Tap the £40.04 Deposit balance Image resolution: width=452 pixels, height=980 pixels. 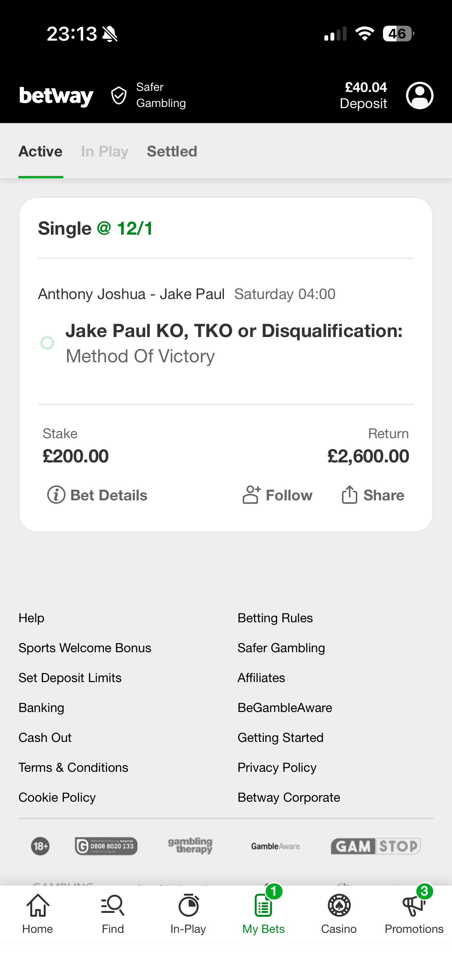364,95
